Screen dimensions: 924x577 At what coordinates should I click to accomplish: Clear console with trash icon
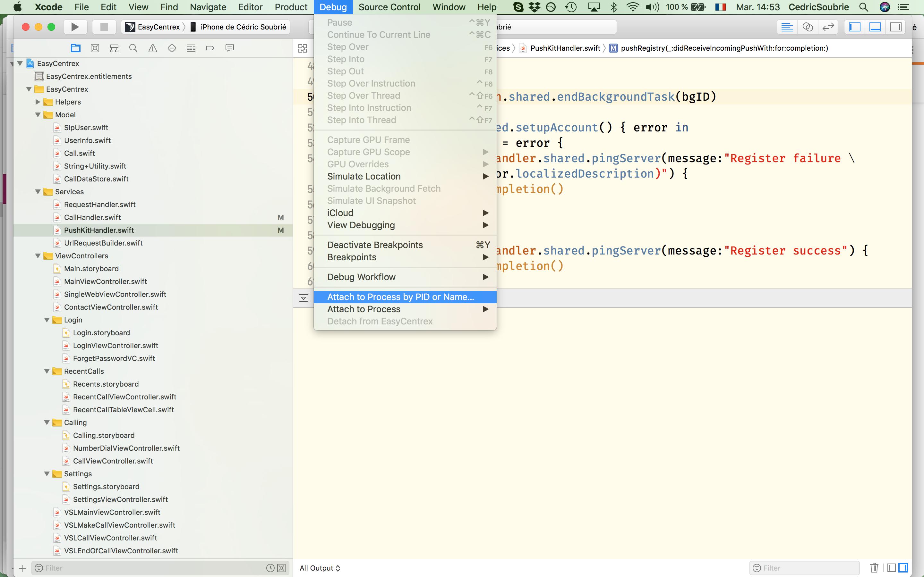[x=874, y=567]
